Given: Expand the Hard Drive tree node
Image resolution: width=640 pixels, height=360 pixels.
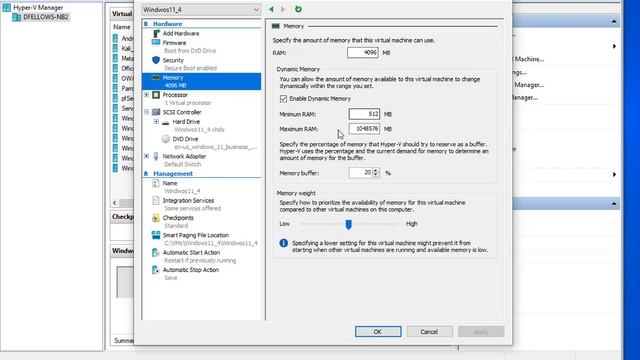Looking at the screenshot, I should point(156,122).
